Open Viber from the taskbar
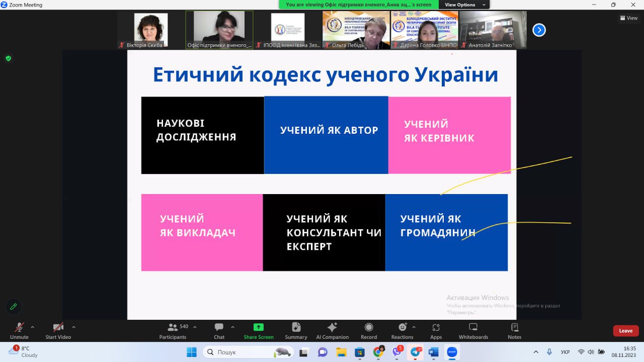 point(397,352)
